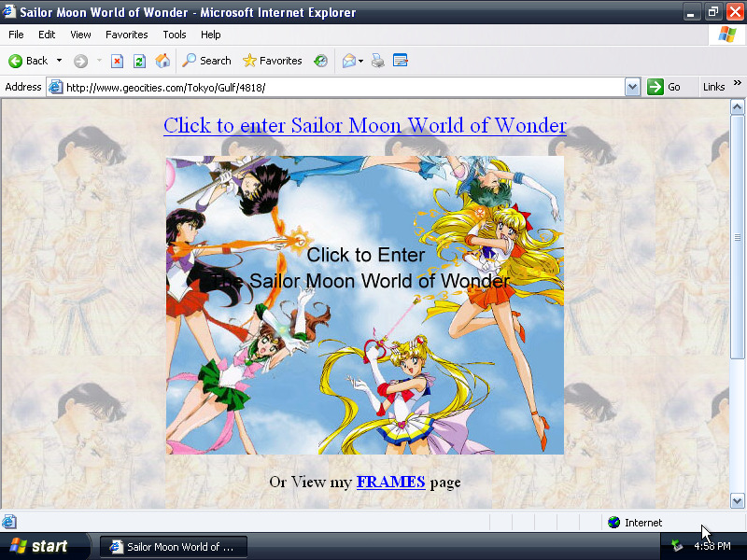The image size is (747, 560).
Task: Minimize the Internet Explorer window
Action: tap(691, 12)
